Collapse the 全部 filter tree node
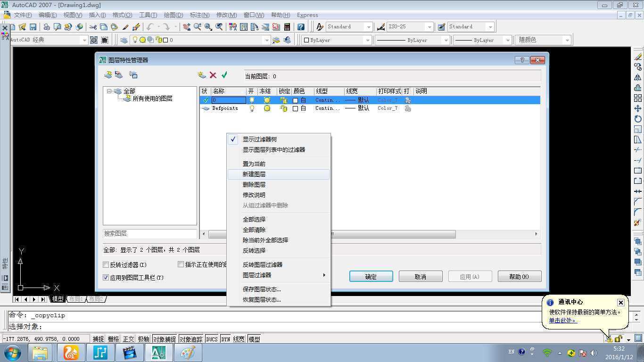644x362 pixels. tap(109, 91)
